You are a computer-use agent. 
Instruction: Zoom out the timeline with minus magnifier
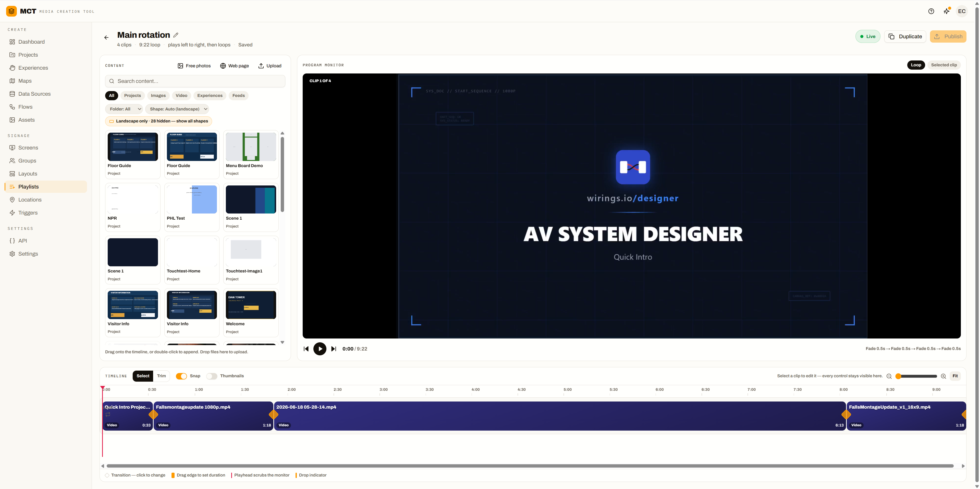[889, 376]
